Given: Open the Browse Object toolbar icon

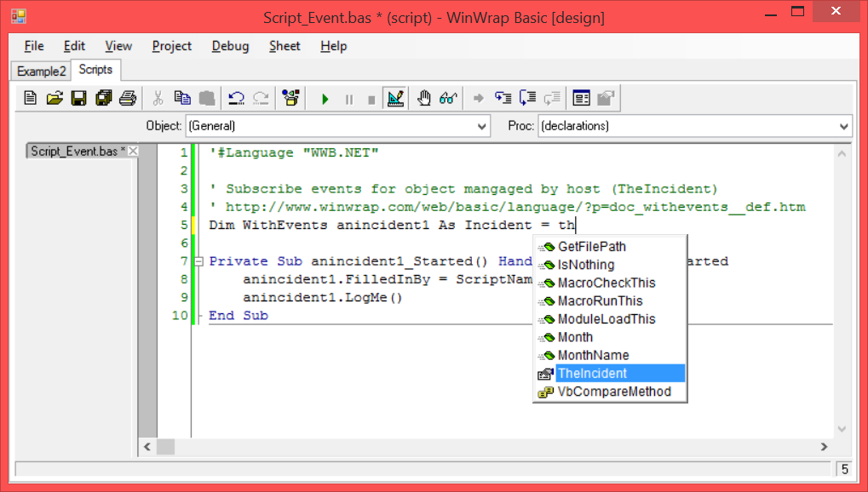Looking at the screenshot, I should tap(291, 99).
